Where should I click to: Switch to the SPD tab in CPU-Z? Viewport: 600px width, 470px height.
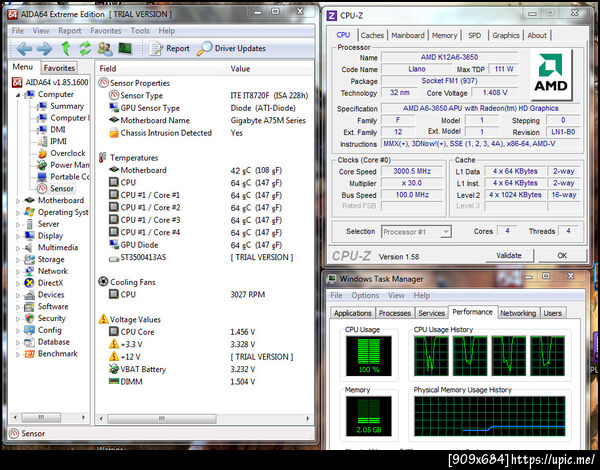(474, 35)
